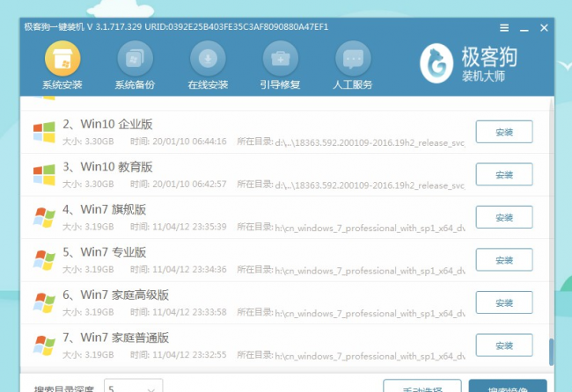The height and width of the screenshot is (392, 572).
Task: Select the title '7、Win7 家庭普通版'
Action: pyautogui.click(x=115, y=338)
